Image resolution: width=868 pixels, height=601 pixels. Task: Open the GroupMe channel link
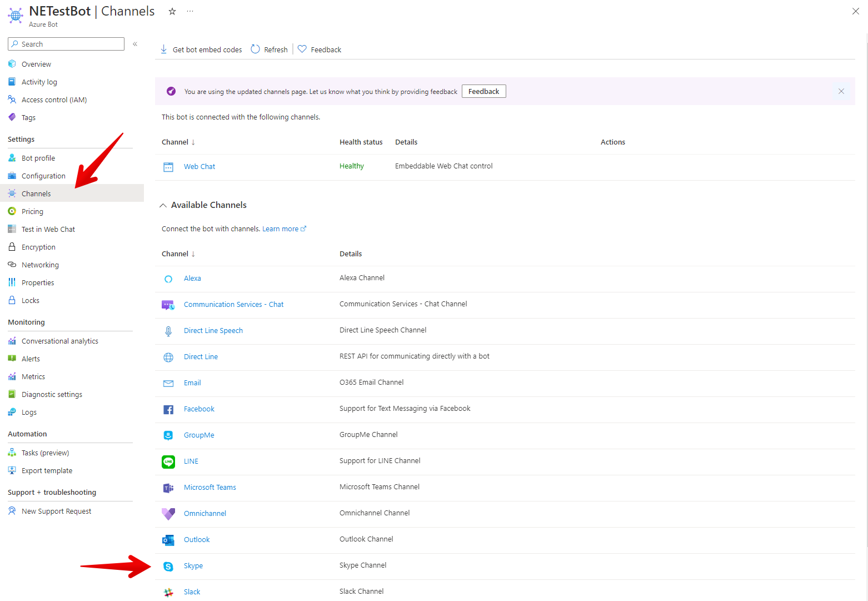199,435
